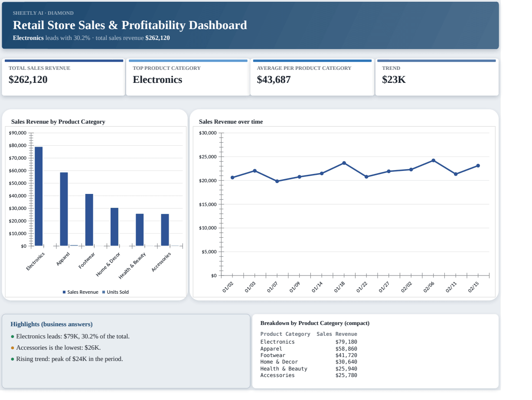Click the line chart point at 02/15
This screenshot has height=400, width=532.
click(x=478, y=165)
